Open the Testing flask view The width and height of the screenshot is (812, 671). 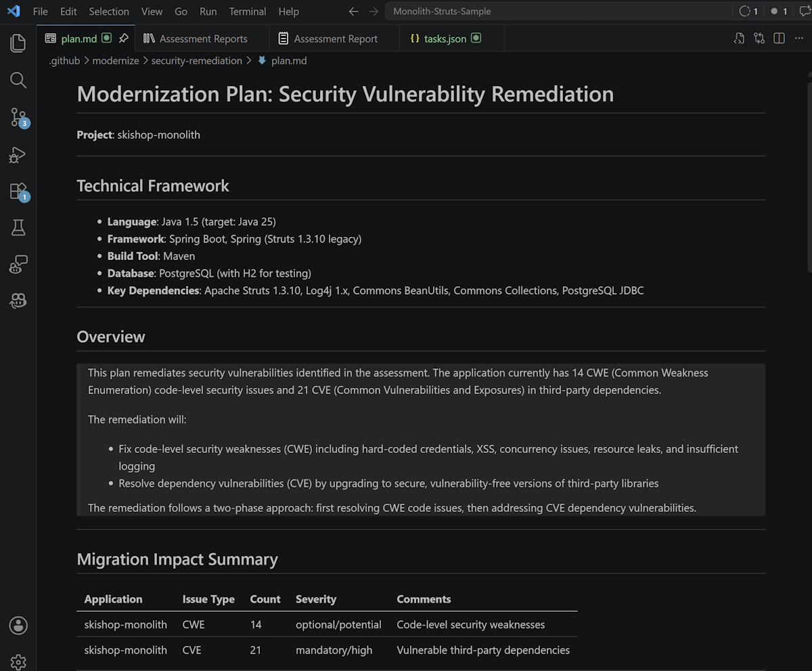pyautogui.click(x=18, y=228)
